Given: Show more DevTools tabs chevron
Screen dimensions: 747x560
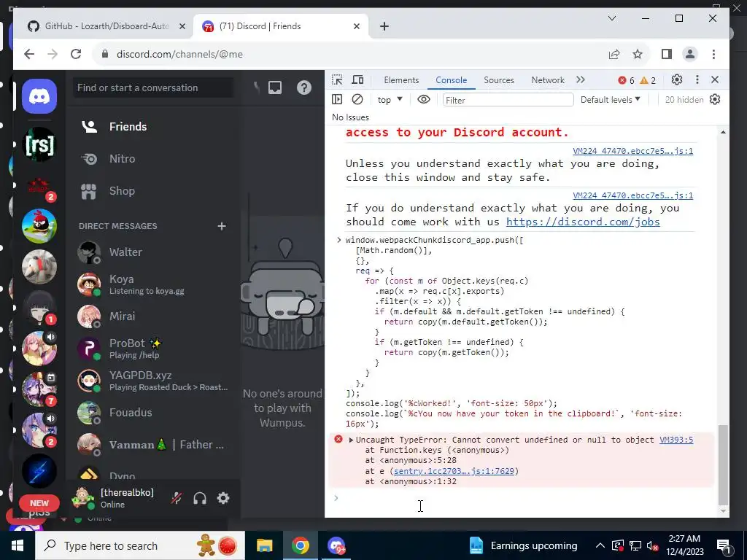Looking at the screenshot, I should click(x=580, y=80).
